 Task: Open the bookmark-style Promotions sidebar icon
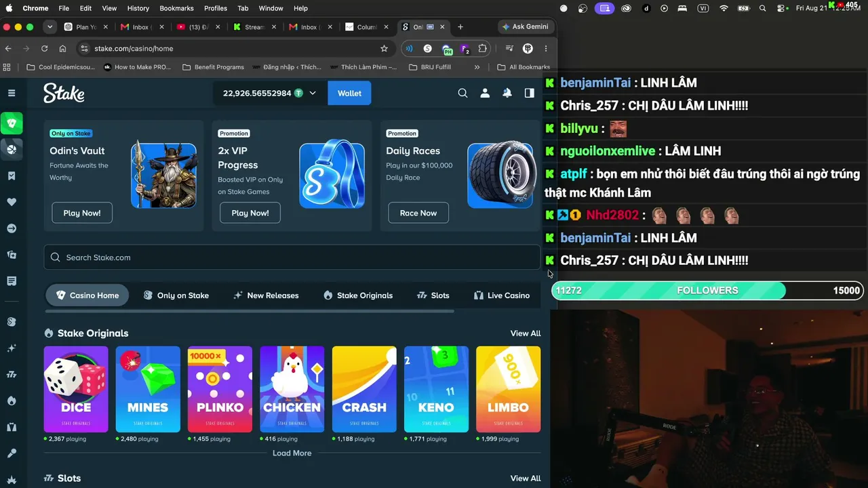click(x=12, y=176)
